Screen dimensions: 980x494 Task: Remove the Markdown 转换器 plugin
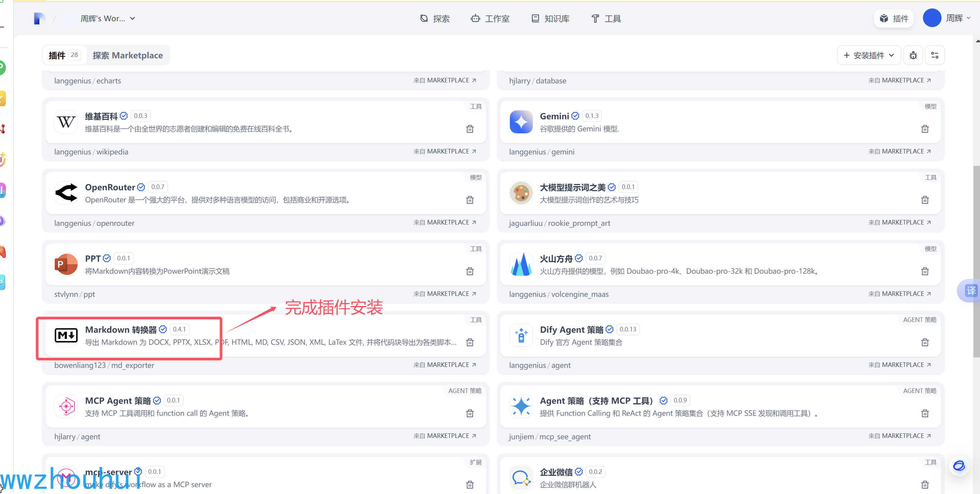[470, 342]
